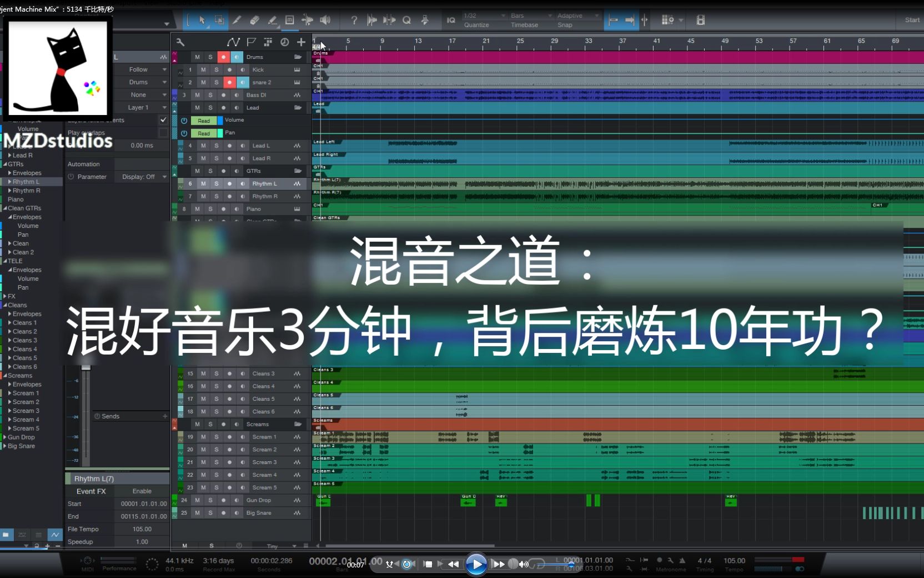Mute the Gun Drop track

point(197,500)
